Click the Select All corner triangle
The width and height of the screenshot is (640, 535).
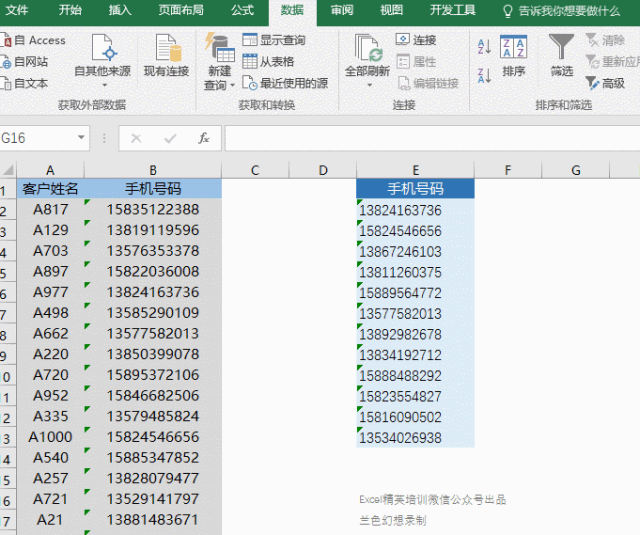8,170
